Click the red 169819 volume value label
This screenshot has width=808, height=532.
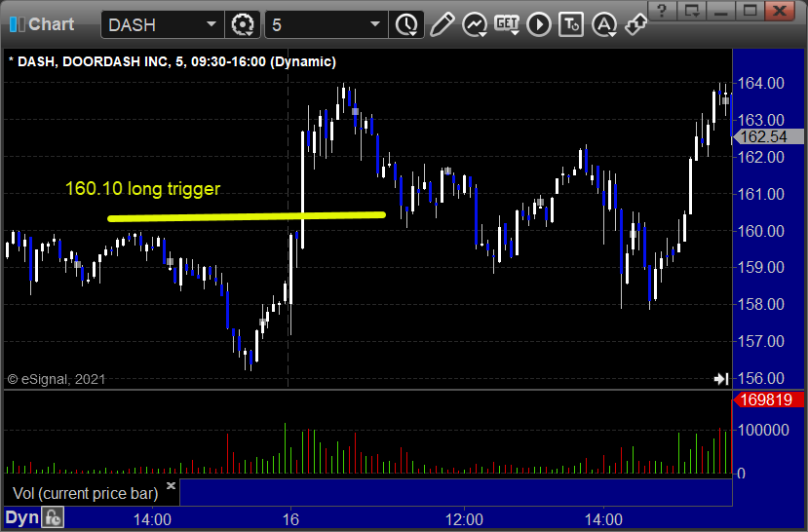click(768, 399)
